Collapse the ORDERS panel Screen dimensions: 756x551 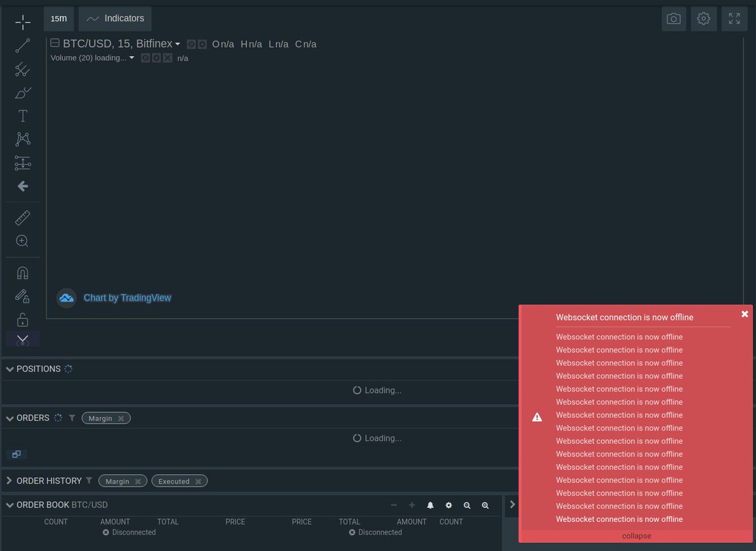click(9, 418)
